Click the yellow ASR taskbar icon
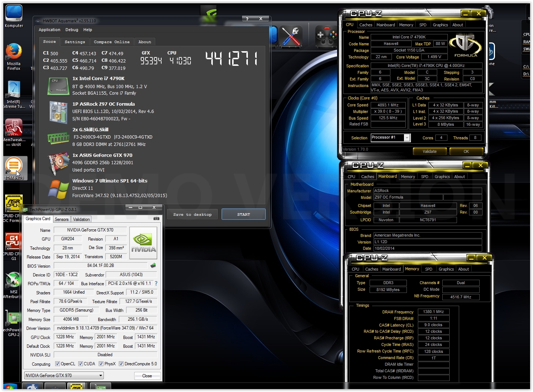The width and height of the screenshot is (533, 392). point(76,386)
